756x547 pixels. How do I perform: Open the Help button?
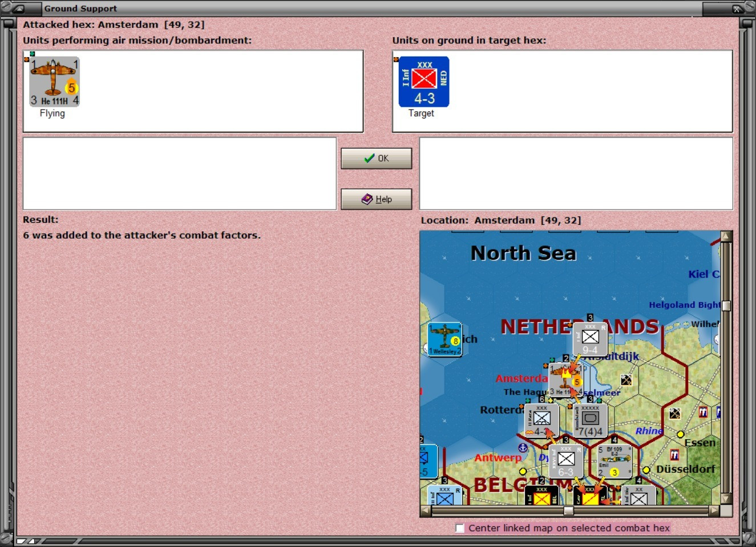[x=377, y=199]
